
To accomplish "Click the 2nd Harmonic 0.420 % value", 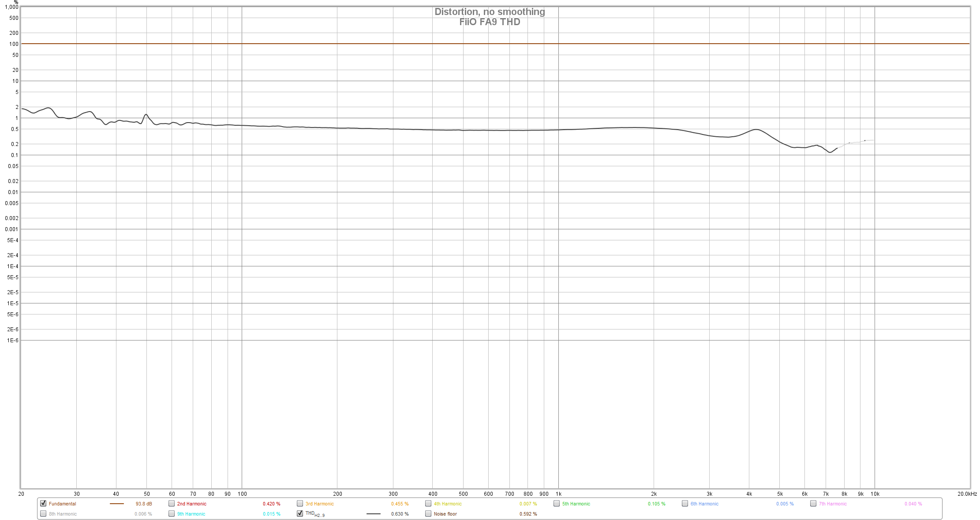I will click(271, 504).
